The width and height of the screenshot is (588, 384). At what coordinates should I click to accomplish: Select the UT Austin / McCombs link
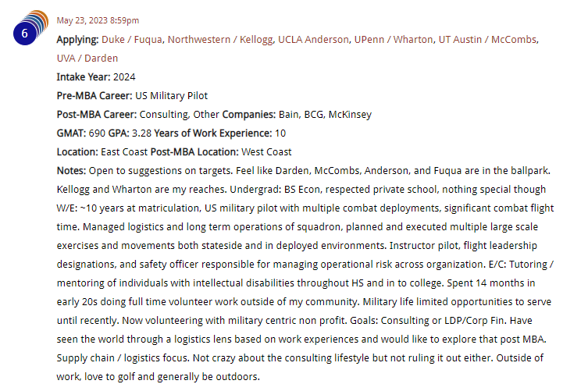(488, 40)
